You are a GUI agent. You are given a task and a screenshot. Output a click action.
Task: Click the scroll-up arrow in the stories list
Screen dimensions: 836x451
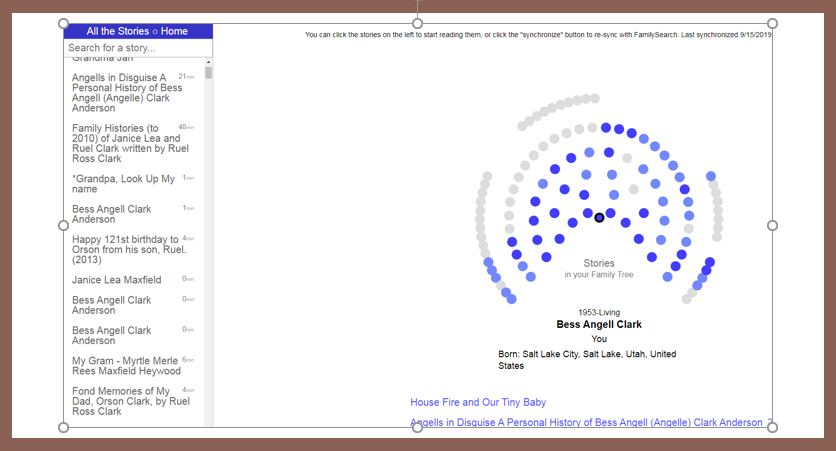click(208, 62)
